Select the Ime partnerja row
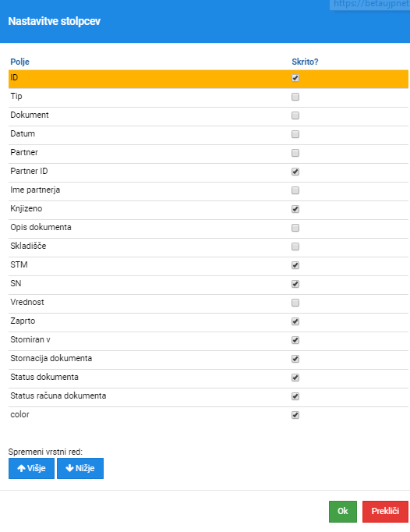Screen dimensions: 410x532 coord(208,191)
